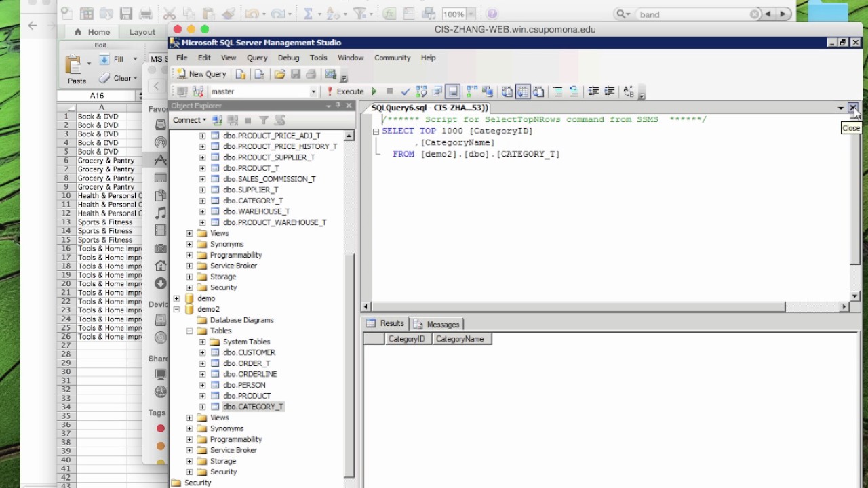Open the Query Options icon
This screenshot has height=488, width=868.
pos(437,91)
